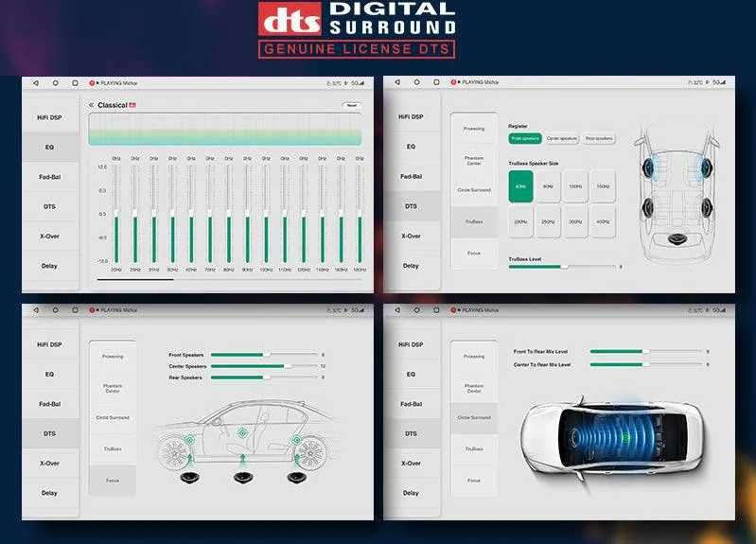The image size is (756, 544).
Task: Choose the 100Hz TruBass speaker size
Action: click(x=575, y=186)
